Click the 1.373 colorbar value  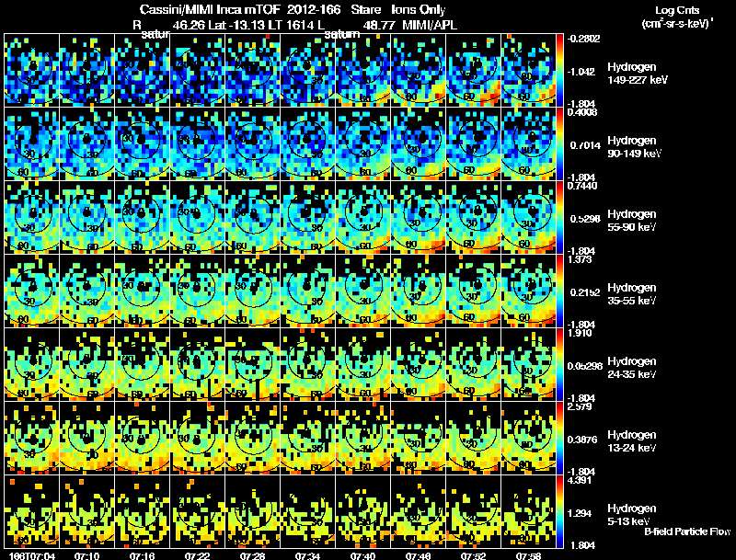tap(580, 260)
